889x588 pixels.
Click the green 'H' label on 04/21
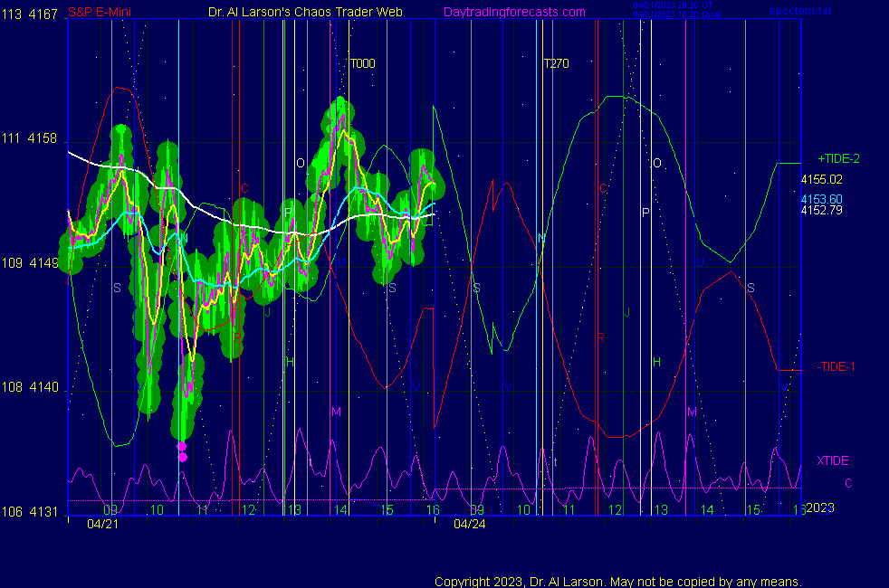tap(290, 362)
